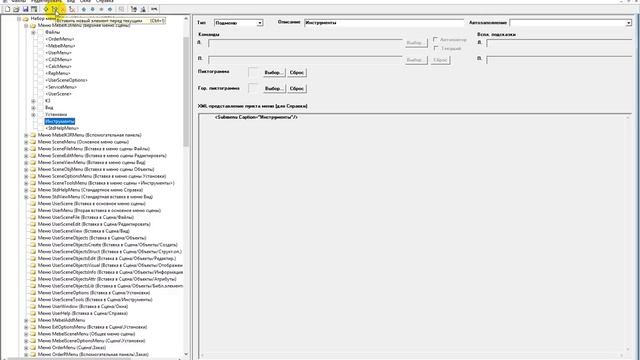This screenshot has height=360, width=640.
Task: Click folder icon of Меню MebelAddMenu row
Action: click(33, 320)
